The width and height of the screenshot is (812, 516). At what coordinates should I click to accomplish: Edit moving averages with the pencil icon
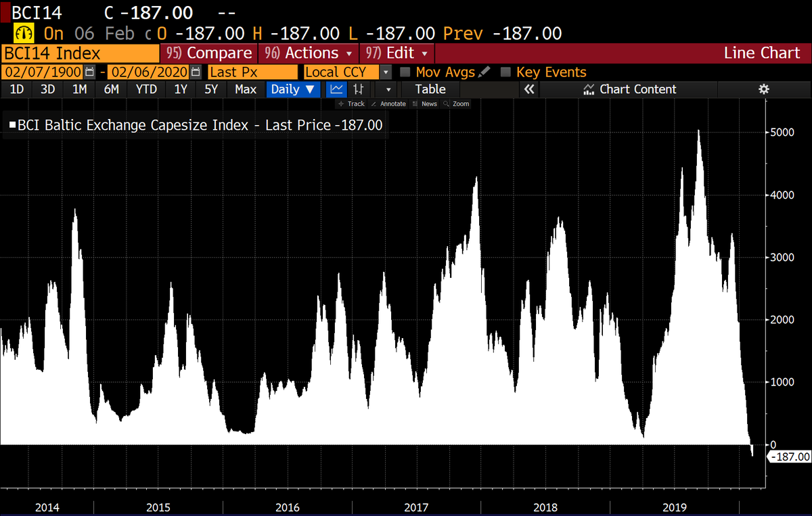pyautogui.click(x=486, y=72)
